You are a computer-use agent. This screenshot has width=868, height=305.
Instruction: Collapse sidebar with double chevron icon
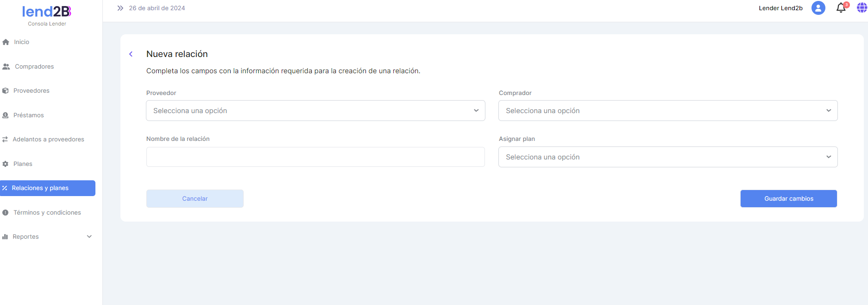pos(120,8)
